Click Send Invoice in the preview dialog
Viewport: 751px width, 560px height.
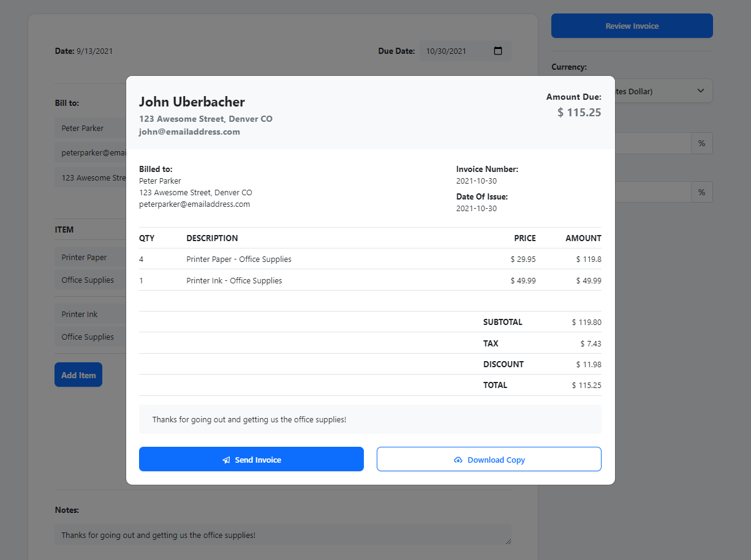tap(251, 459)
